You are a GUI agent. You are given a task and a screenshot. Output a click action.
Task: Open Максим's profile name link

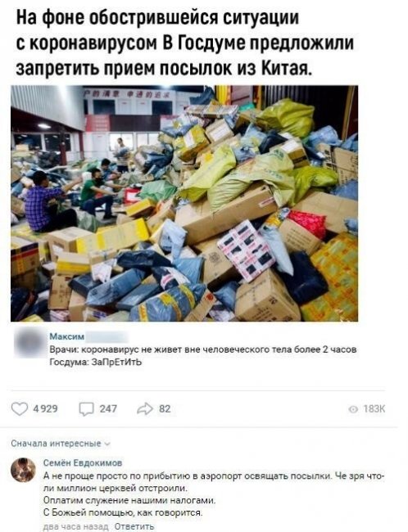[x=67, y=336]
